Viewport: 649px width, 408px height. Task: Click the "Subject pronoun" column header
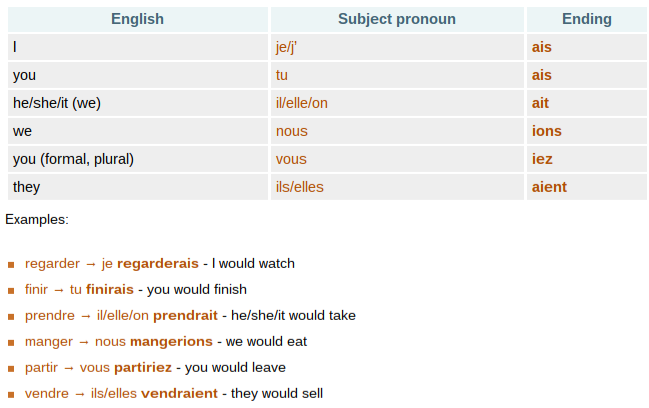click(x=396, y=19)
